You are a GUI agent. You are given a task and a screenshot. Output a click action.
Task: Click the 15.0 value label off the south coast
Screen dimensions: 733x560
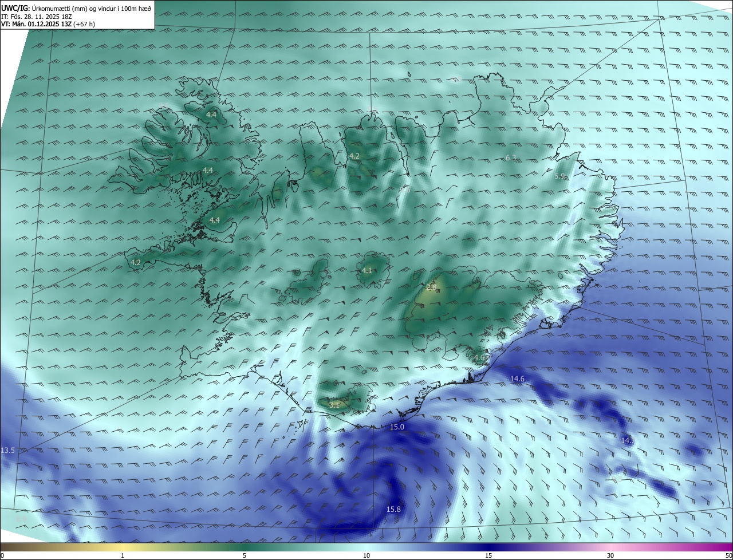tap(397, 427)
